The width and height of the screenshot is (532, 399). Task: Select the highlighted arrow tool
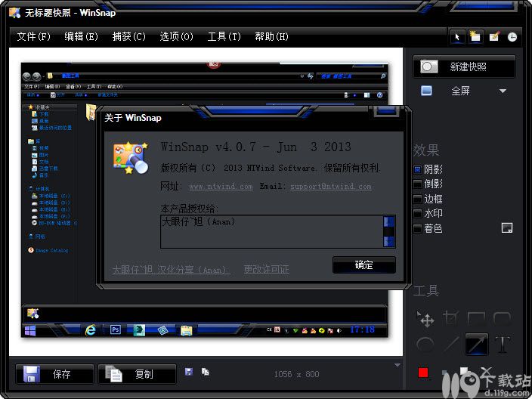click(476, 345)
